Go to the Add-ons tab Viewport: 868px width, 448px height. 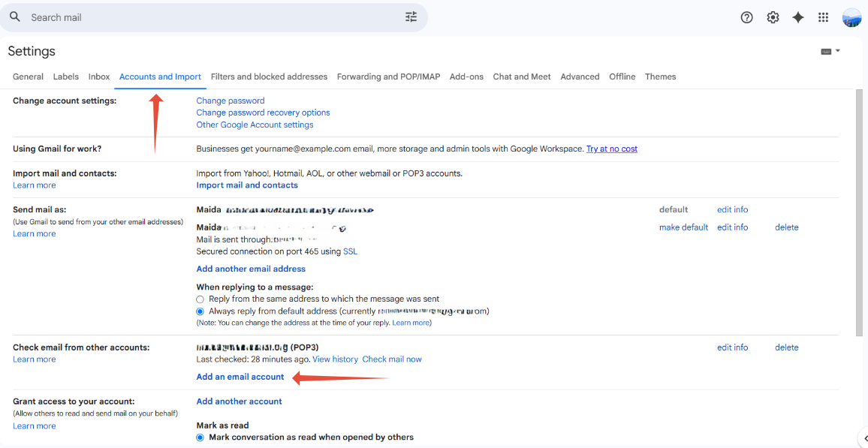(x=466, y=77)
